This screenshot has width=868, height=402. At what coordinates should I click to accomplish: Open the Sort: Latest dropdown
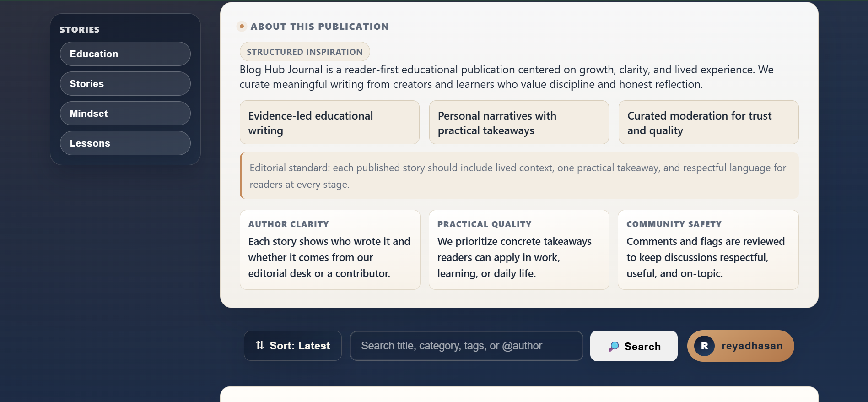[x=293, y=346]
